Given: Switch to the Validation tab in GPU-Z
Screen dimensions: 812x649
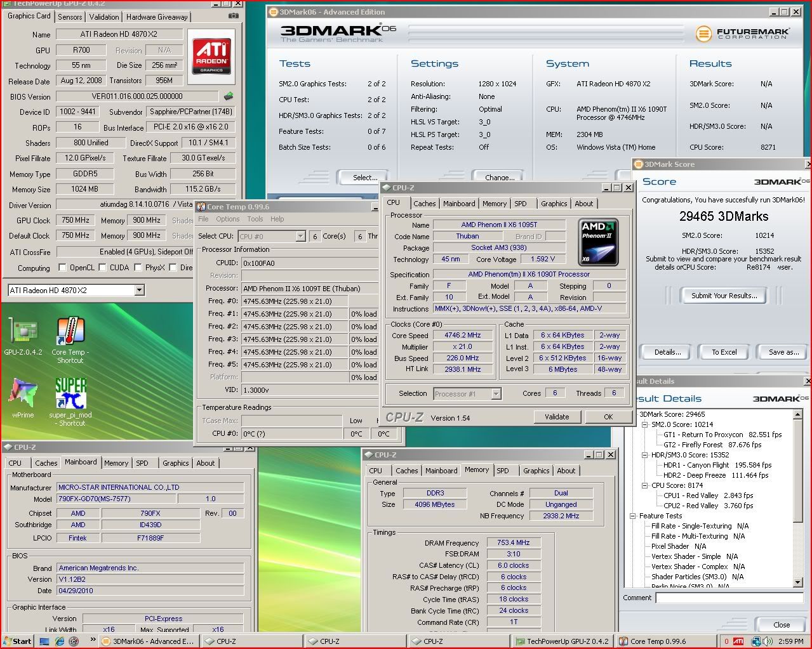Looking at the screenshot, I should (103, 17).
